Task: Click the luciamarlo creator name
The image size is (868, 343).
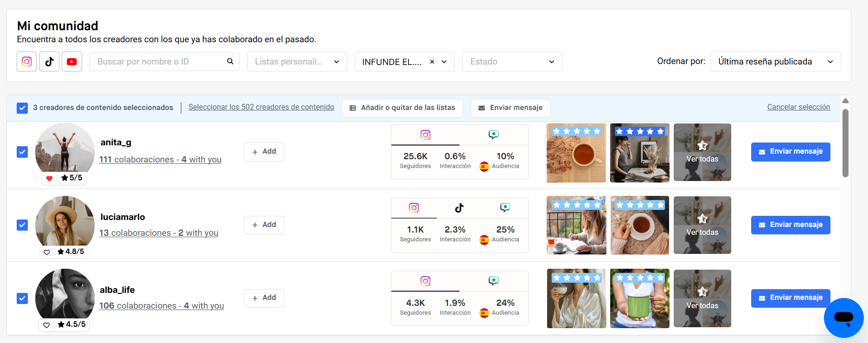Action: pyautogui.click(x=123, y=217)
